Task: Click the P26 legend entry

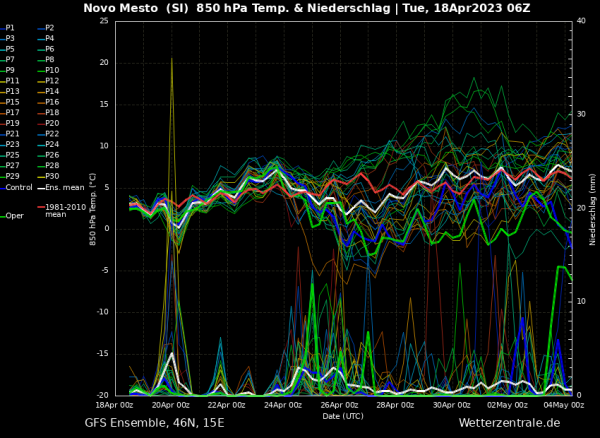Action: 48,155
